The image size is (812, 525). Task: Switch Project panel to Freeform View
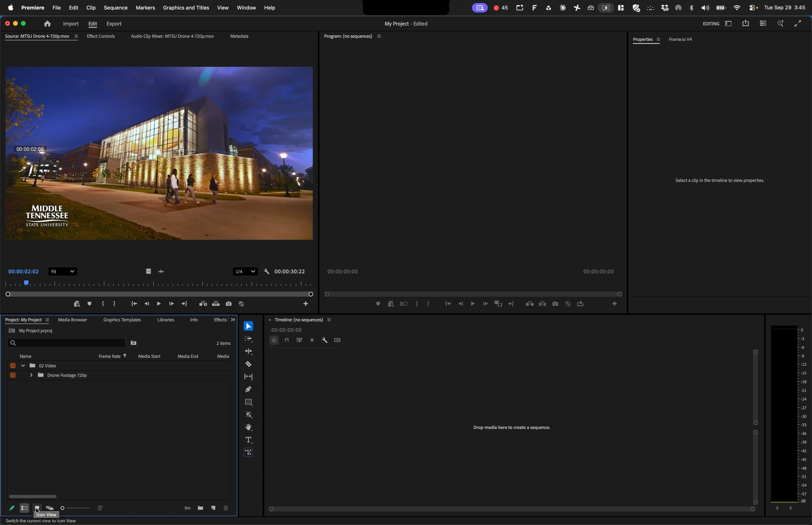click(50, 508)
